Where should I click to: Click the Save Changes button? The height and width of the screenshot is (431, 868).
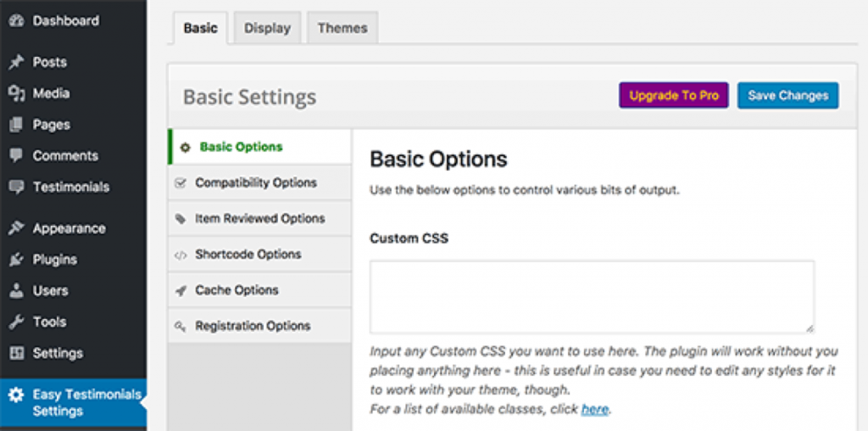point(788,95)
